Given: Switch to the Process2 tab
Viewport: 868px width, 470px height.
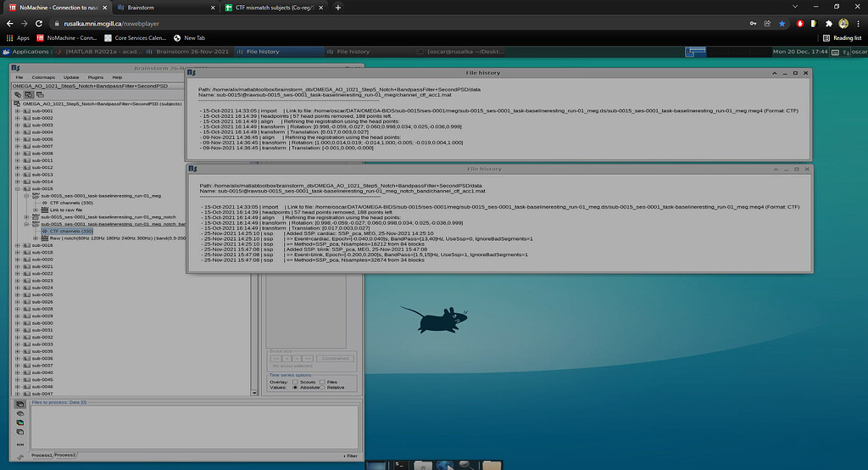Looking at the screenshot, I should 66,456.
